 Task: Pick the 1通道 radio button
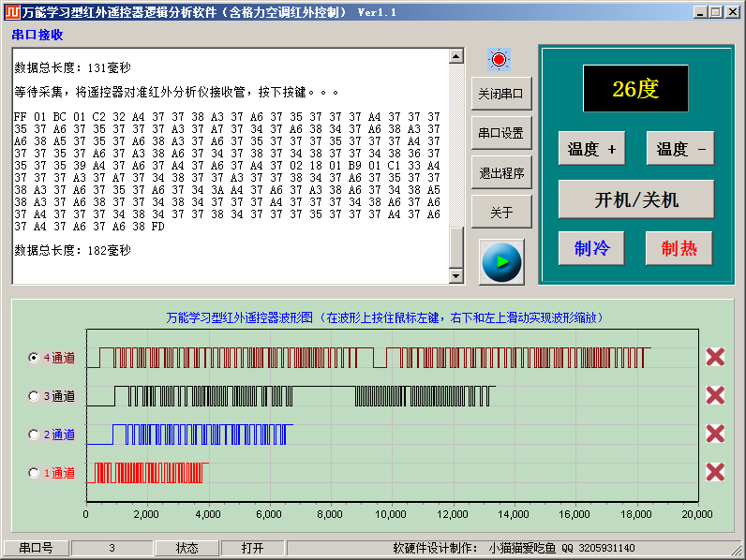pyautogui.click(x=35, y=473)
